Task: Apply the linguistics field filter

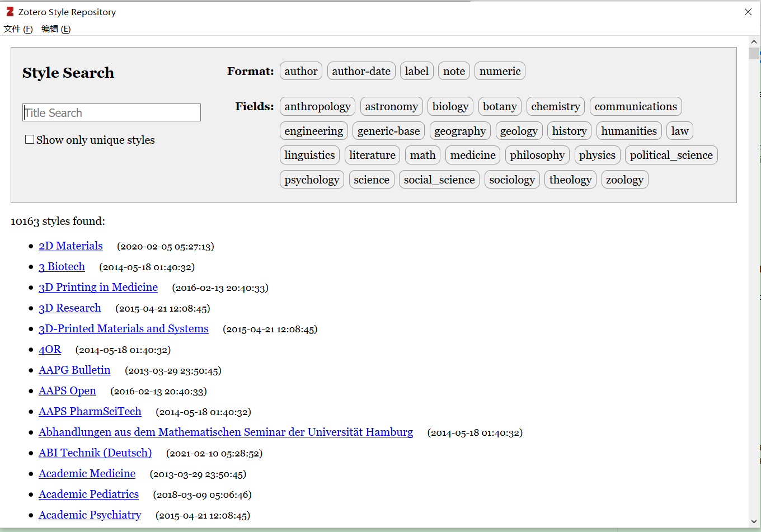Action: click(309, 155)
